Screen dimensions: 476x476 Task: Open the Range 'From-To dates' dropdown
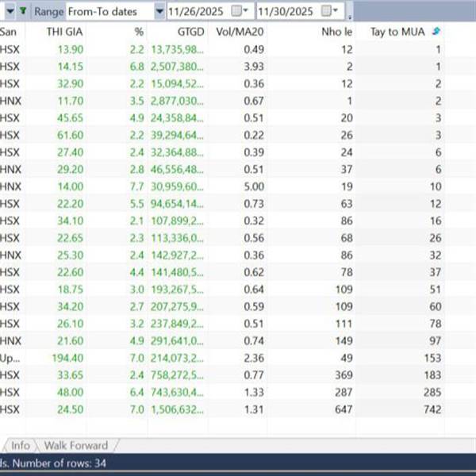click(159, 12)
